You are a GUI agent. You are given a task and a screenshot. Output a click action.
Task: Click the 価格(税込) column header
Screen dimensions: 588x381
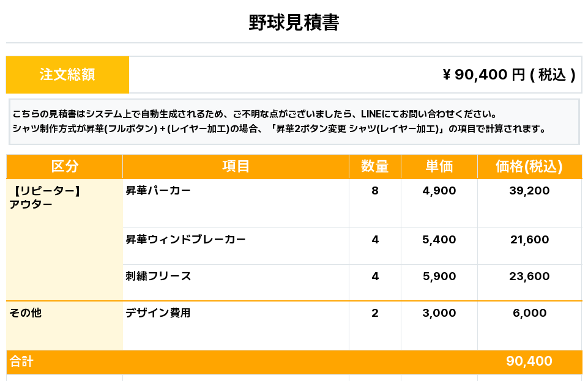[x=529, y=166]
